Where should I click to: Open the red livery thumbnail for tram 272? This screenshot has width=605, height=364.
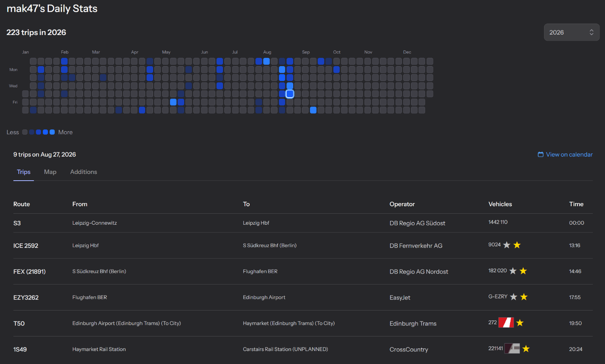pos(506,323)
